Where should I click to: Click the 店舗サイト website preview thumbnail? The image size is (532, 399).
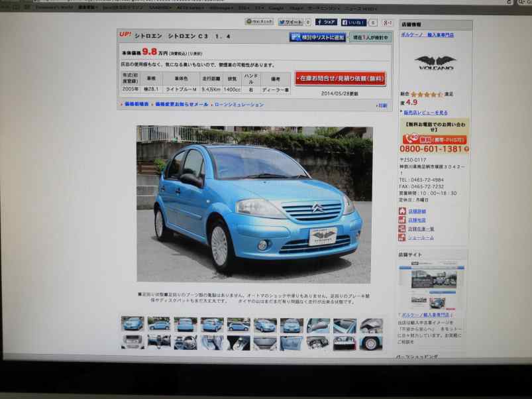click(x=431, y=286)
